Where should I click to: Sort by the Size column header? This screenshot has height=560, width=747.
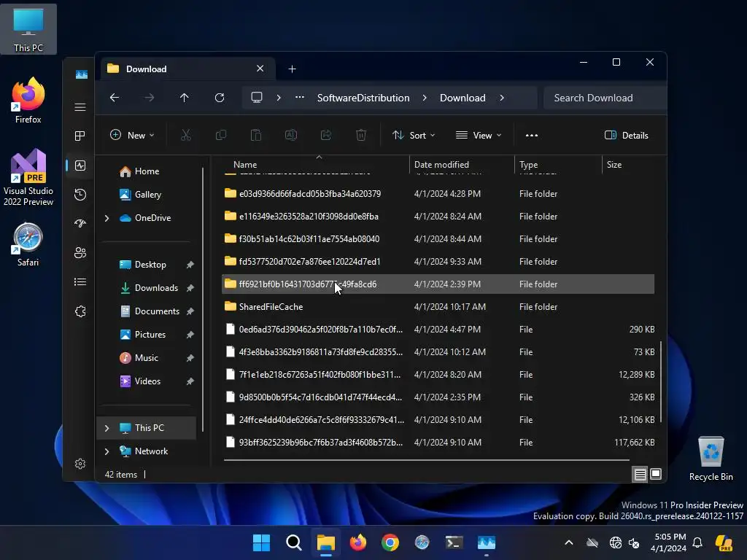(x=630, y=165)
